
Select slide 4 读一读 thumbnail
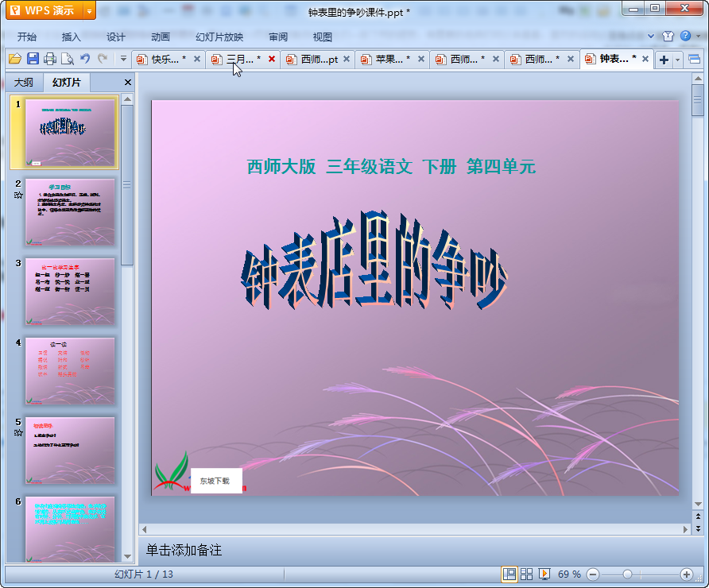click(70, 372)
